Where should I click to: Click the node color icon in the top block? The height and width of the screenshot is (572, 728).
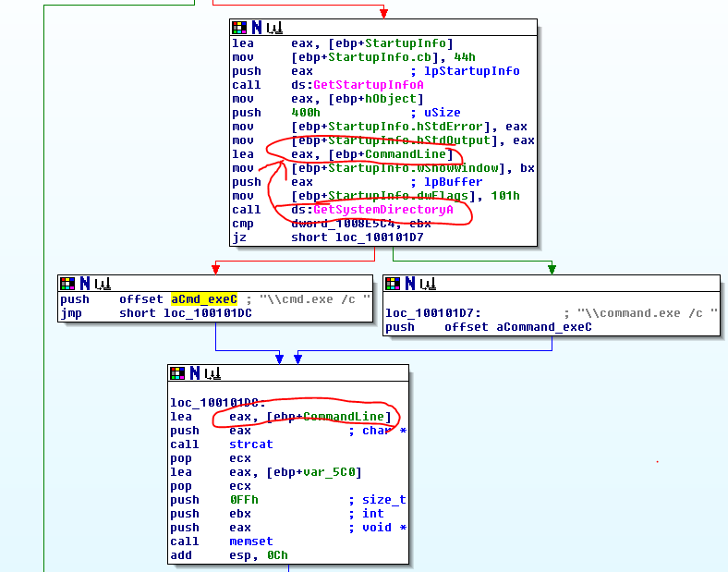[x=239, y=28]
